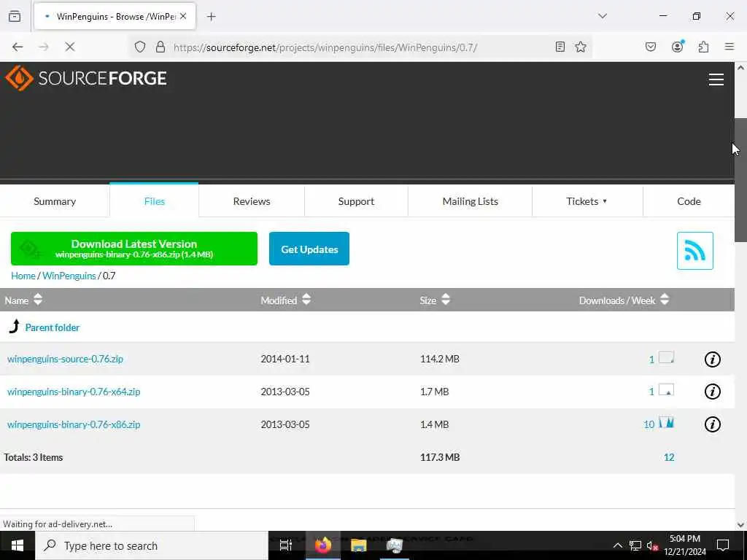View info for winpenguins-source-0.76.zip
Image resolution: width=747 pixels, height=560 pixels.
pyautogui.click(x=712, y=359)
